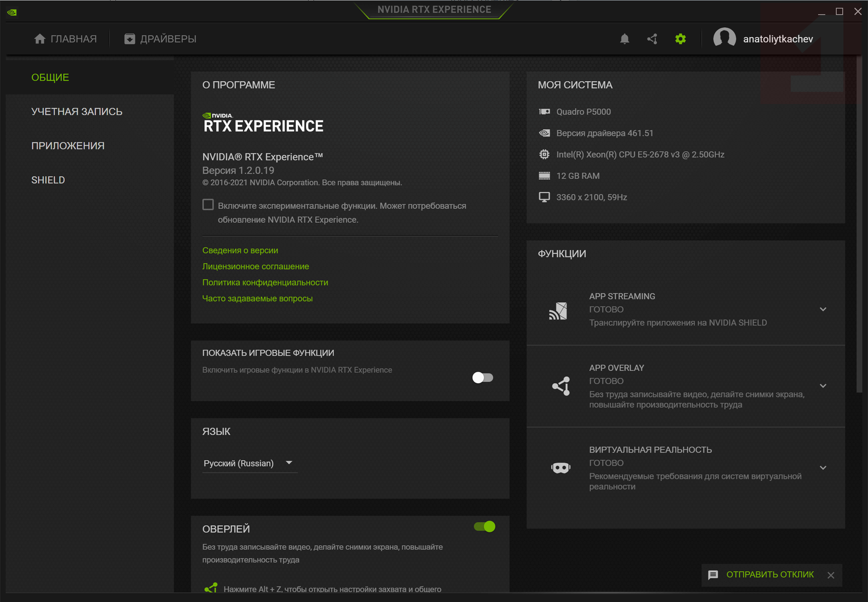
Task: Click the anatoliytkachev username
Action: click(x=778, y=39)
